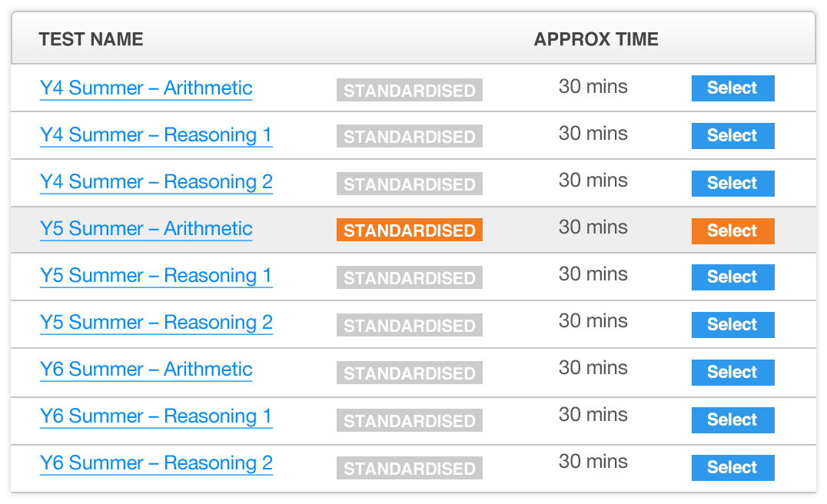The width and height of the screenshot is (827, 504).
Task: Open the Y5 Summer – Arithmetic test link
Action: (146, 229)
